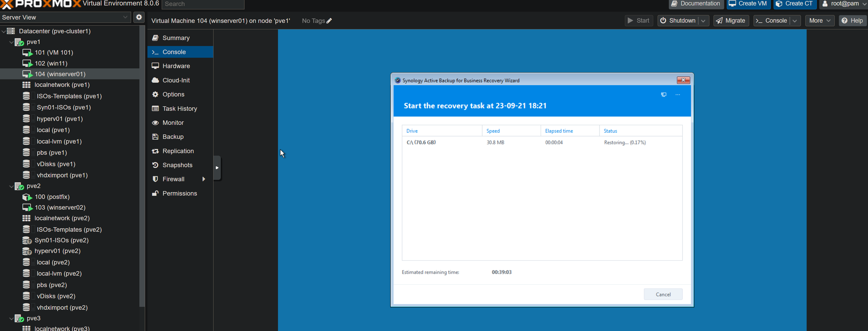
Task: Open the Summary tab
Action: tap(180, 38)
